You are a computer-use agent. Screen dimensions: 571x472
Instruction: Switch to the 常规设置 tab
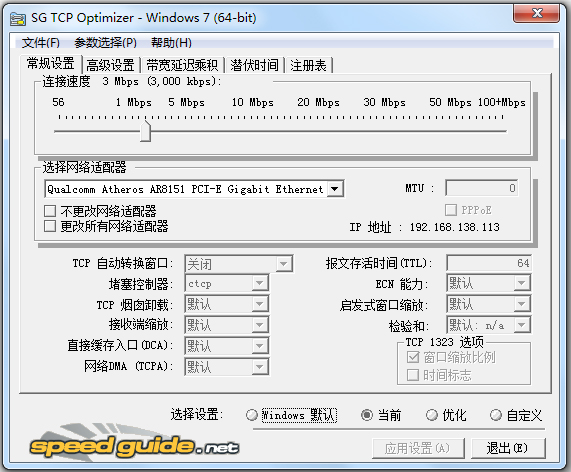coord(51,64)
